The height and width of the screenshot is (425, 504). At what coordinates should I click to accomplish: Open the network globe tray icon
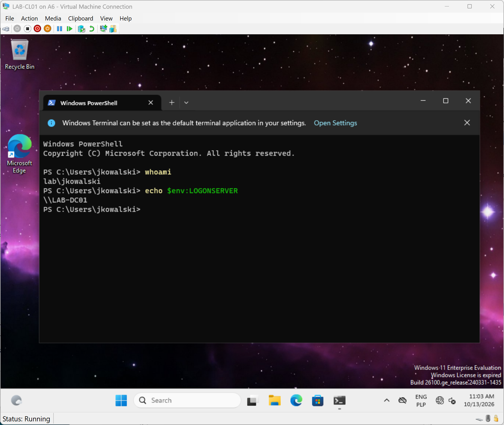point(440,400)
